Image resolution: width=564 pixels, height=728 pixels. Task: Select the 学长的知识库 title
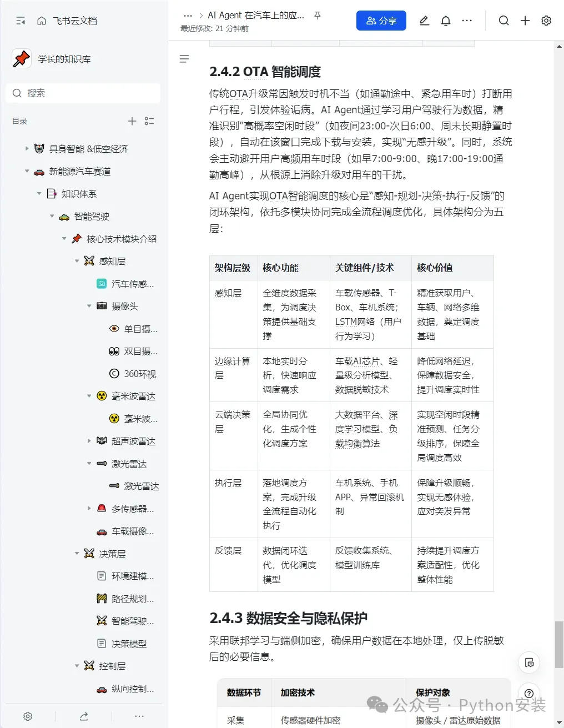click(x=64, y=59)
